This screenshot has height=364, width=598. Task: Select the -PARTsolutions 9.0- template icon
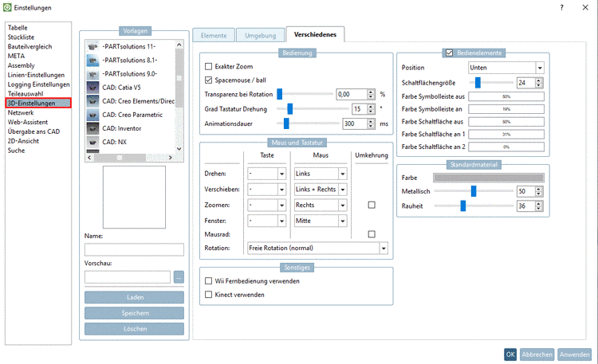click(x=92, y=74)
